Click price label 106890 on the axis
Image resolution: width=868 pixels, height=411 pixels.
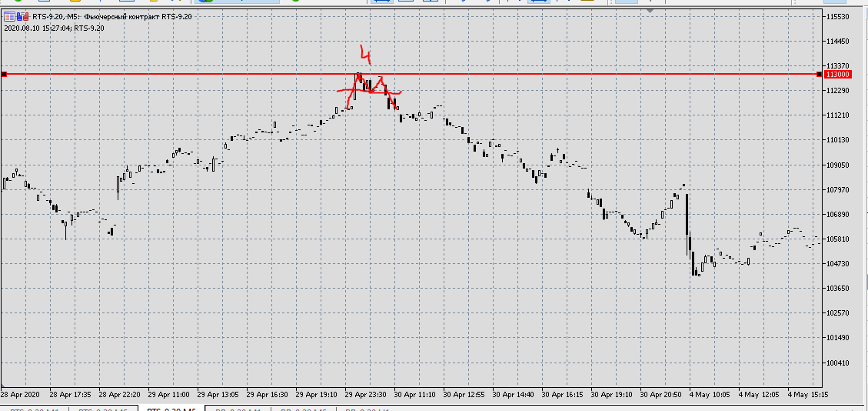pyautogui.click(x=837, y=215)
